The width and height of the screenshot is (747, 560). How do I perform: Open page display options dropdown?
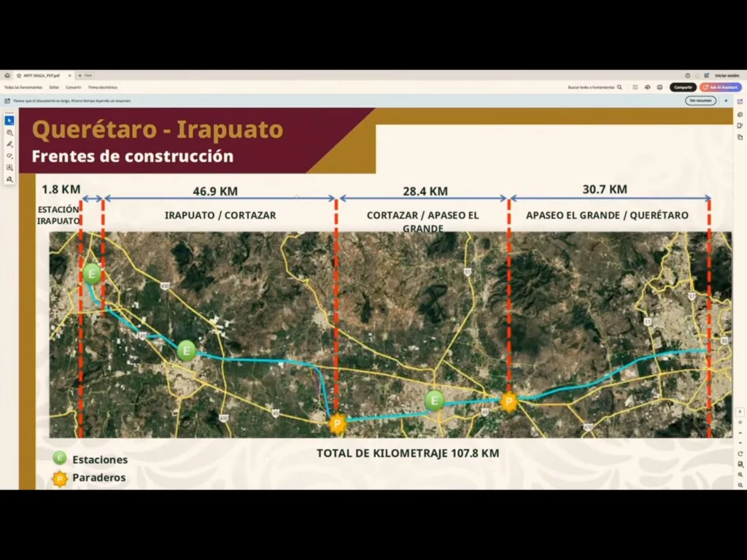point(740,464)
